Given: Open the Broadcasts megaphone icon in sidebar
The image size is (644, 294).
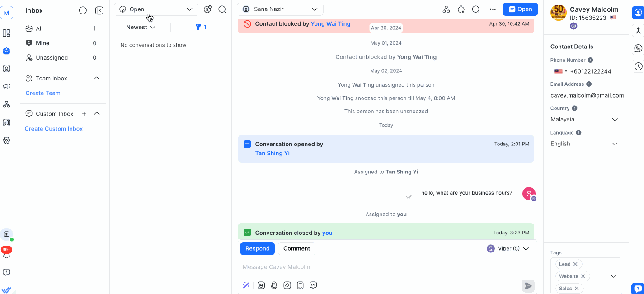Looking at the screenshot, I should [6, 86].
